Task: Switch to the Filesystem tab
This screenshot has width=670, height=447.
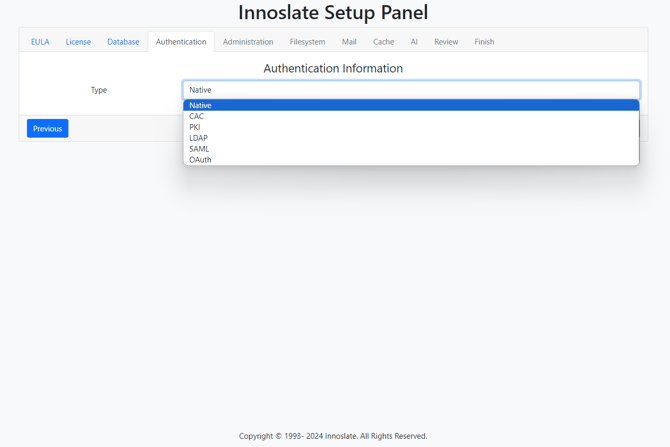Action: pos(307,42)
